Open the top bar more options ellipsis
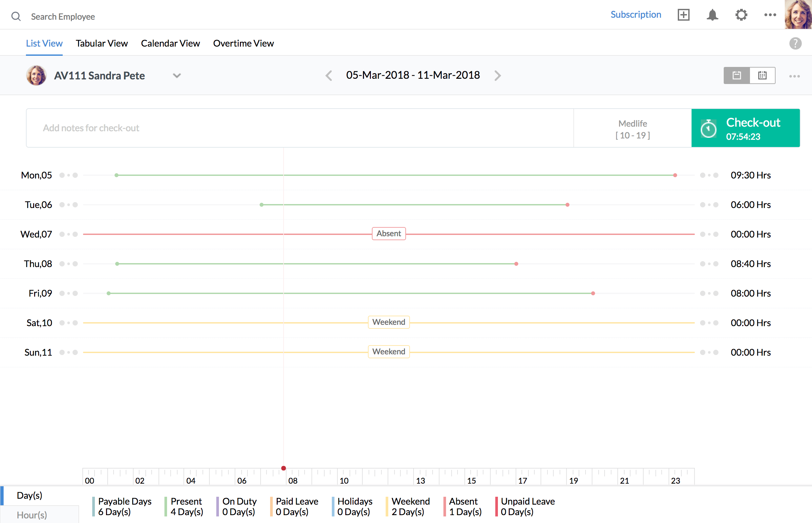Image resolution: width=812 pixels, height=523 pixels. tap(770, 15)
